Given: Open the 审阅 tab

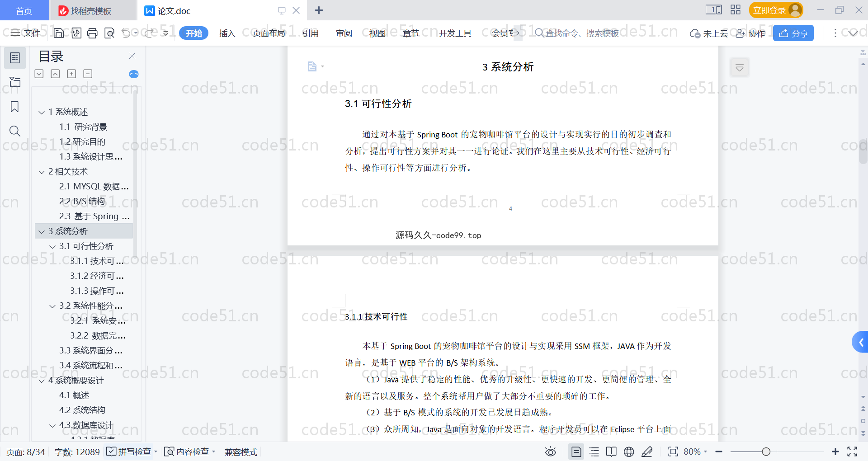Looking at the screenshot, I should point(344,33).
